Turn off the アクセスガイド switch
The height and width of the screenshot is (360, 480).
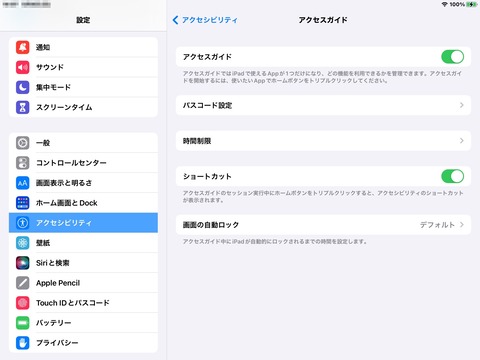452,57
